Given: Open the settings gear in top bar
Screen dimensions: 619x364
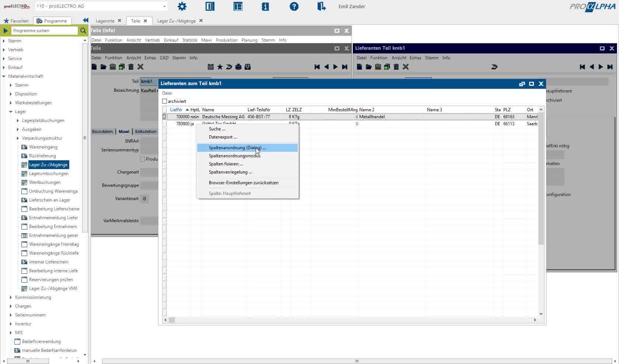Looking at the screenshot, I should [182, 6].
